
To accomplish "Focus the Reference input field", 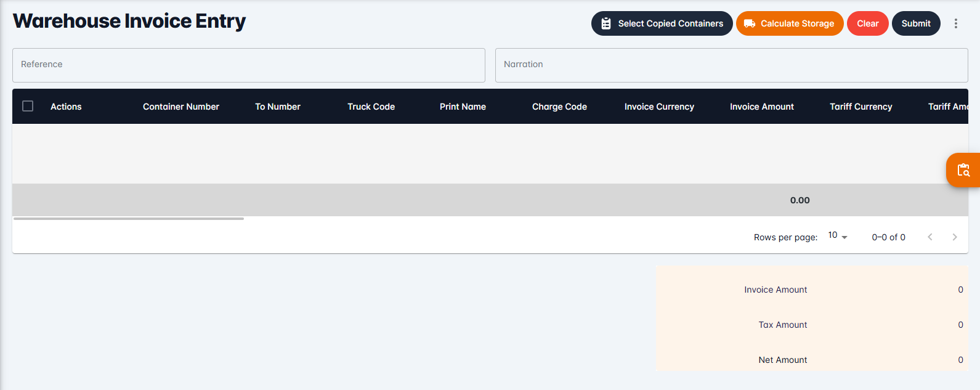I will point(249,65).
